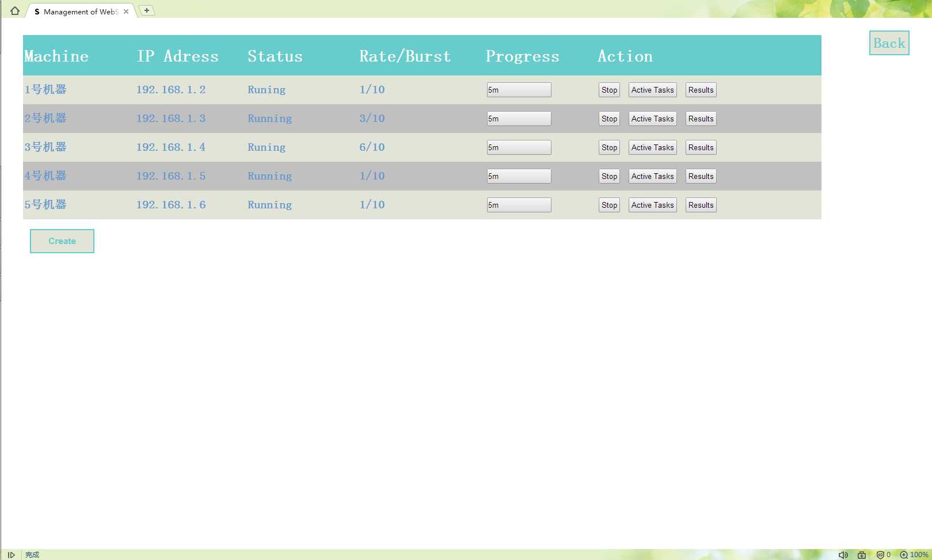This screenshot has height=560, width=932.
Task: Click machine name 4号机器
Action: tap(45, 176)
